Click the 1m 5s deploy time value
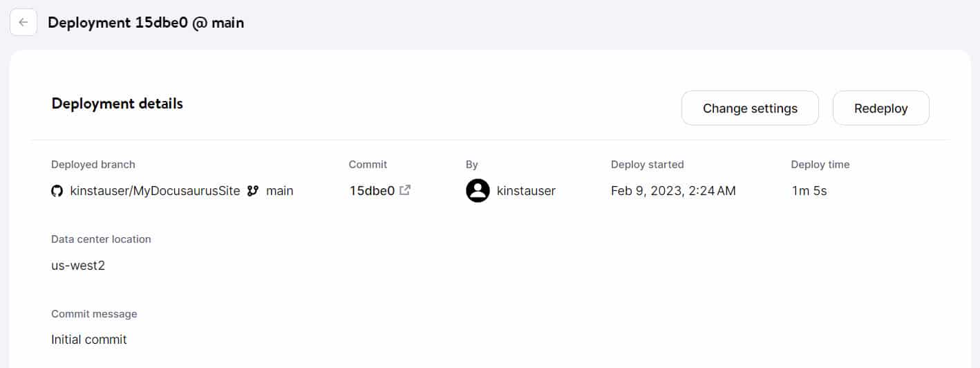980x368 pixels. (809, 191)
